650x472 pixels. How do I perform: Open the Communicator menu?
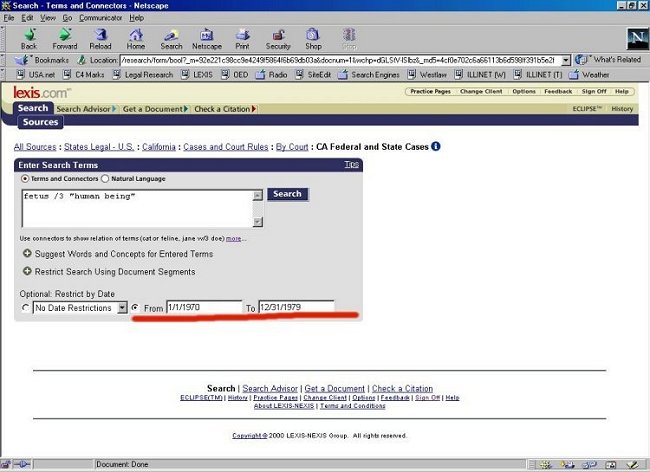pos(101,18)
